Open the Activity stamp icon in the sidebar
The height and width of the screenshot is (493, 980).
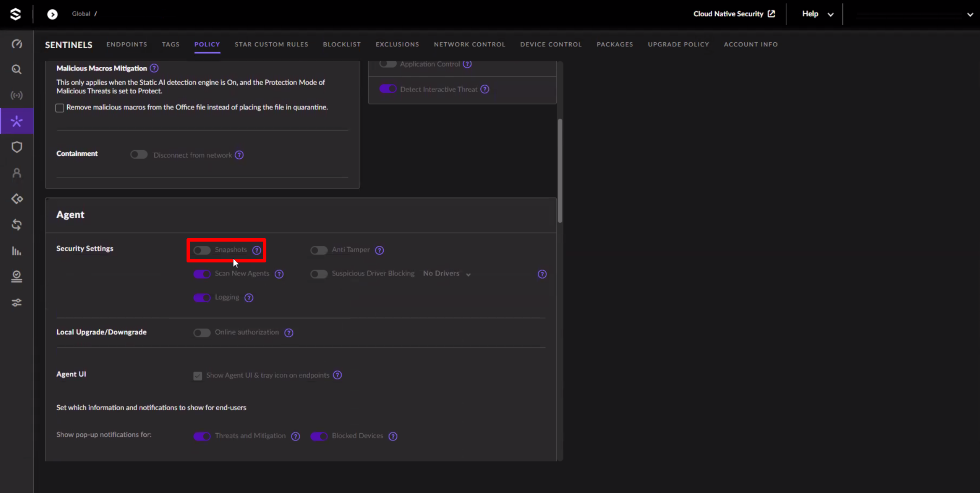coord(17,277)
